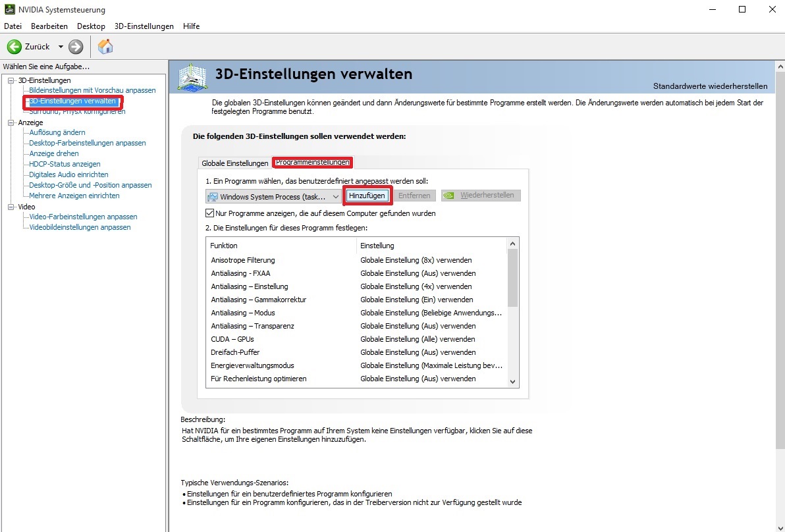Collapse the Anzeige tree node
Image resolution: width=785 pixels, height=532 pixels.
tap(11, 122)
